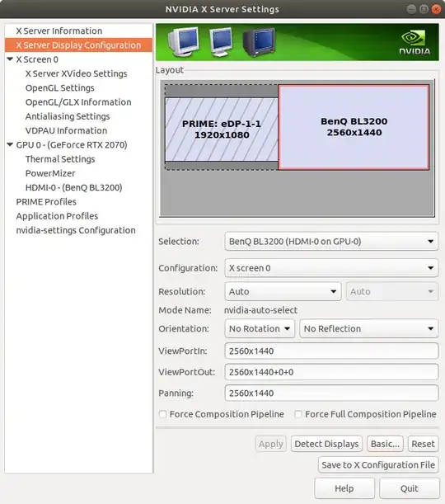Viewport: 445px width, 504px height.
Task: Open OpenGL Settings page
Action: click(x=59, y=87)
